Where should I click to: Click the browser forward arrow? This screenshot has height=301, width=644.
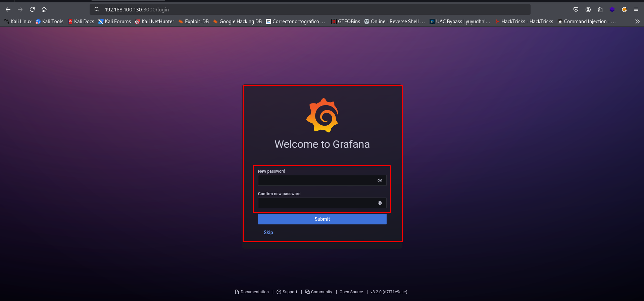(20, 9)
